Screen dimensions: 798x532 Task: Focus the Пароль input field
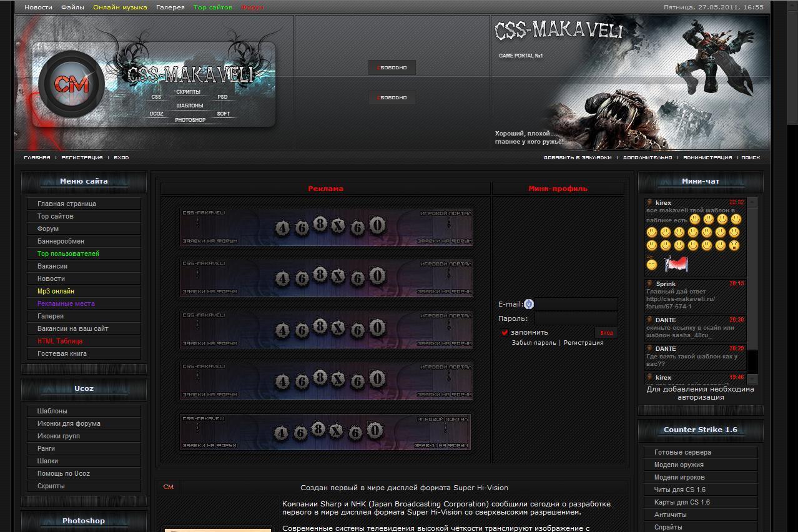point(576,318)
